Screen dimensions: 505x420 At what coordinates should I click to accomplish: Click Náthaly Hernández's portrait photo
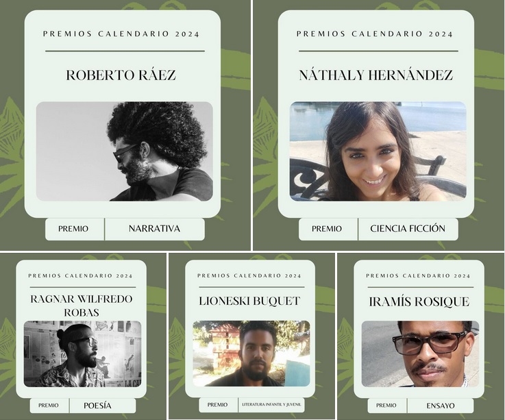(378, 151)
